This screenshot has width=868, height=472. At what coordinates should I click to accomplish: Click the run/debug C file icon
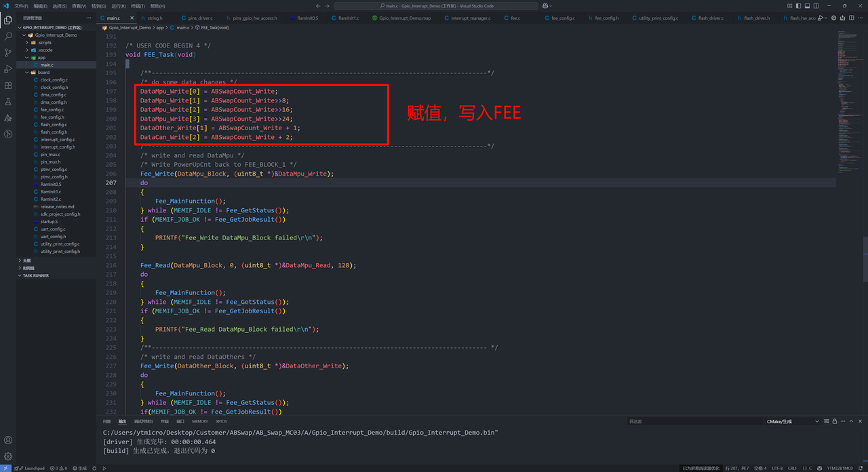[821, 18]
